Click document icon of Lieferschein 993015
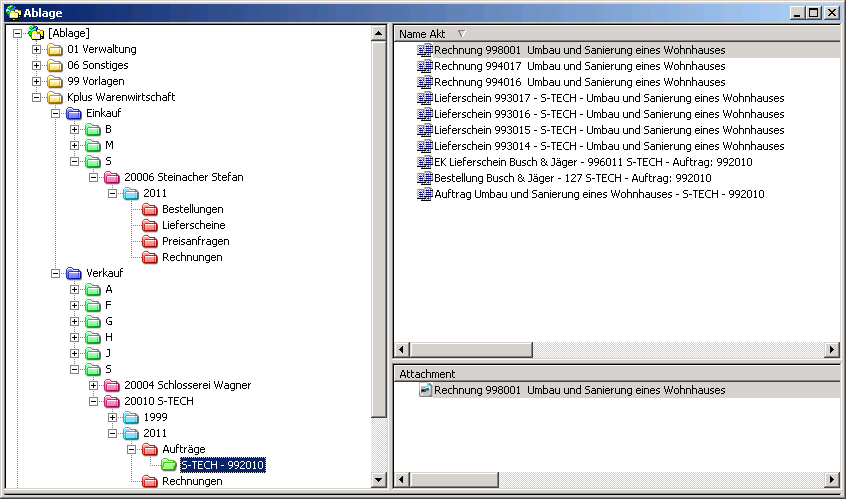This screenshot has height=499, width=846. pyautogui.click(x=425, y=130)
